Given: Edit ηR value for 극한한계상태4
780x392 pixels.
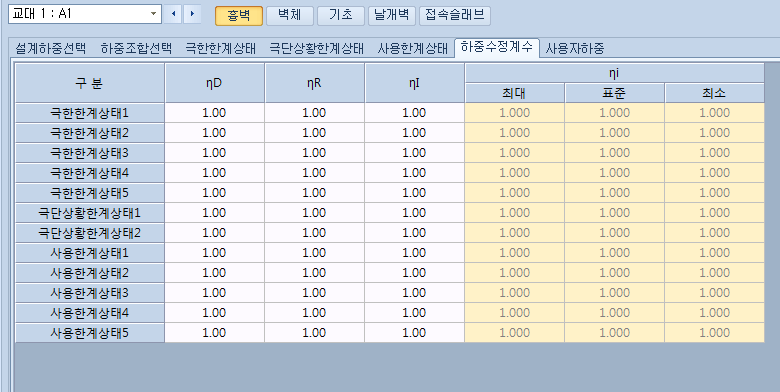Looking at the screenshot, I should pos(314,173).
